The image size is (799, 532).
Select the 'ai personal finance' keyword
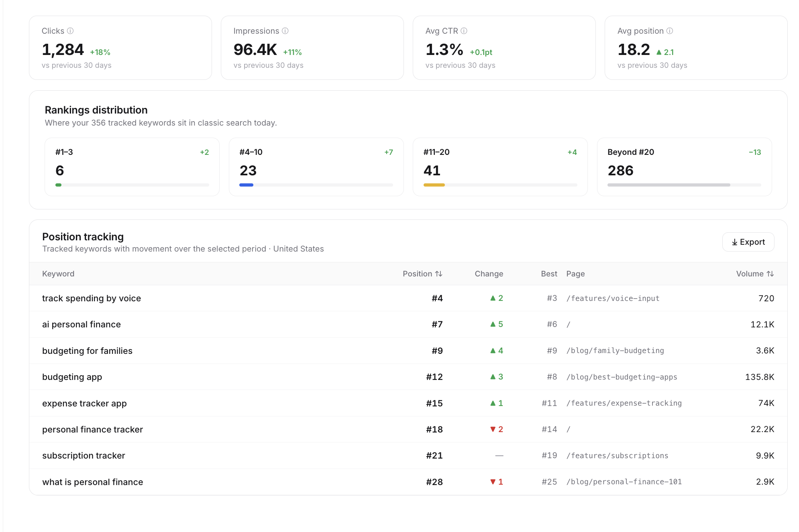(82, 324)
